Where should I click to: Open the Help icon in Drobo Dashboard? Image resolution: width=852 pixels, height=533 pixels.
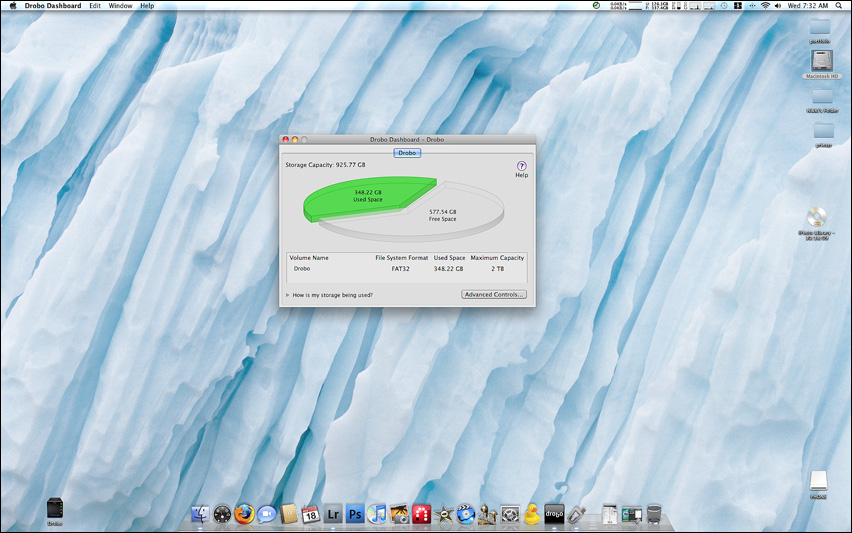pos(521,166)
